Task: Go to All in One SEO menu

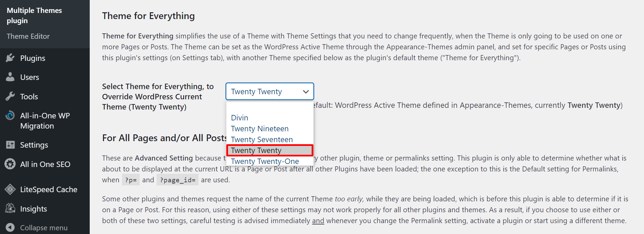Action: [x=45, y=164]
